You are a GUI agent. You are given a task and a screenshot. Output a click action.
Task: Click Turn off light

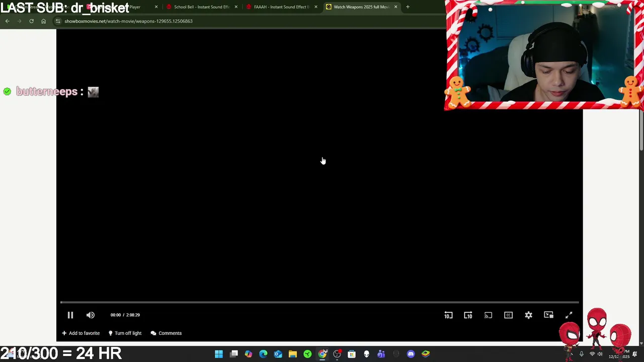click(x=125, y=333)
